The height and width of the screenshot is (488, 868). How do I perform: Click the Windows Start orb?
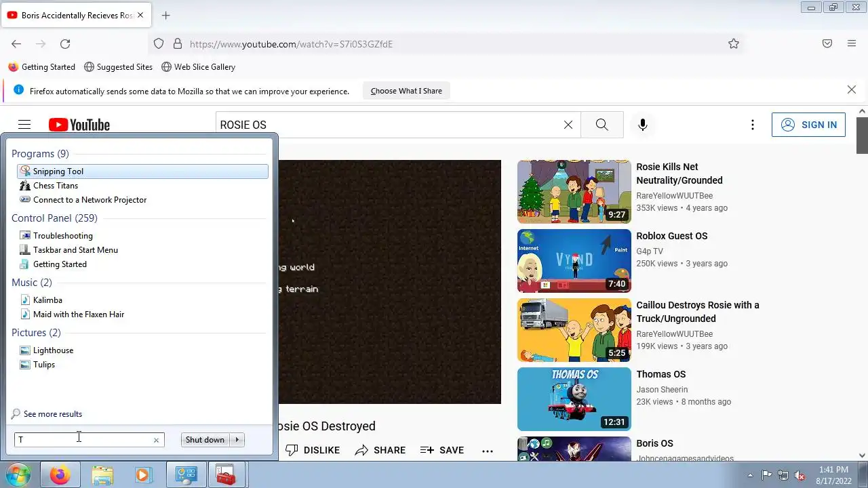17,475
